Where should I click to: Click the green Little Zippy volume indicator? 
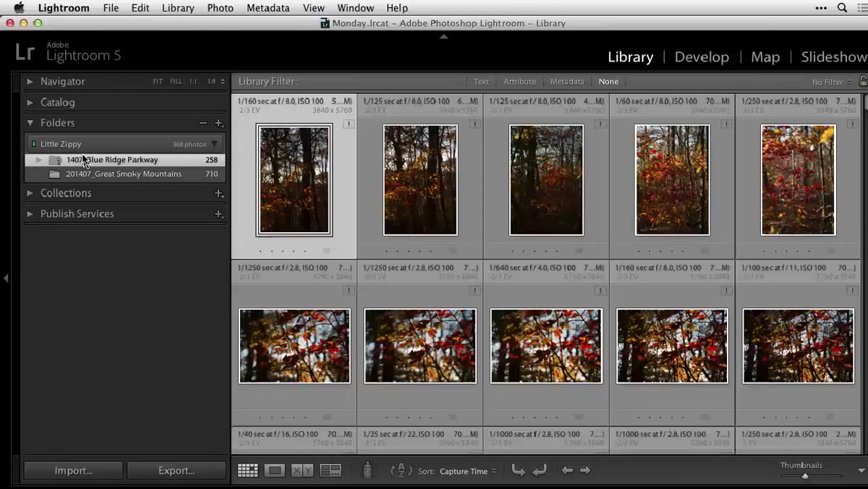point(33,144)
